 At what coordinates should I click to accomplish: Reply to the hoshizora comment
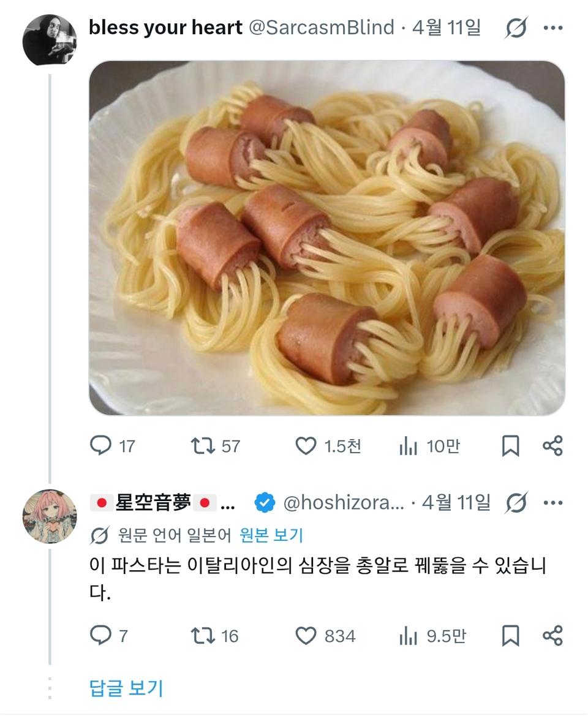click(101, 636)
